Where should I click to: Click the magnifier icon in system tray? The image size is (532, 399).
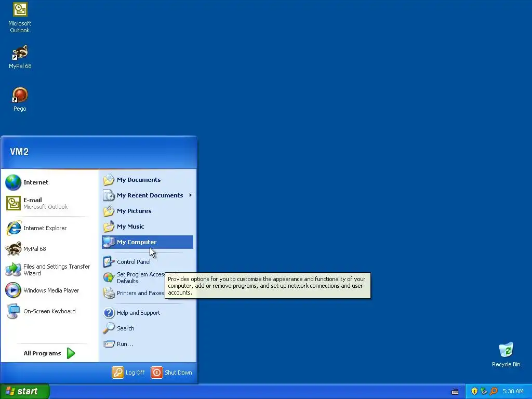(x=494, y=391)
